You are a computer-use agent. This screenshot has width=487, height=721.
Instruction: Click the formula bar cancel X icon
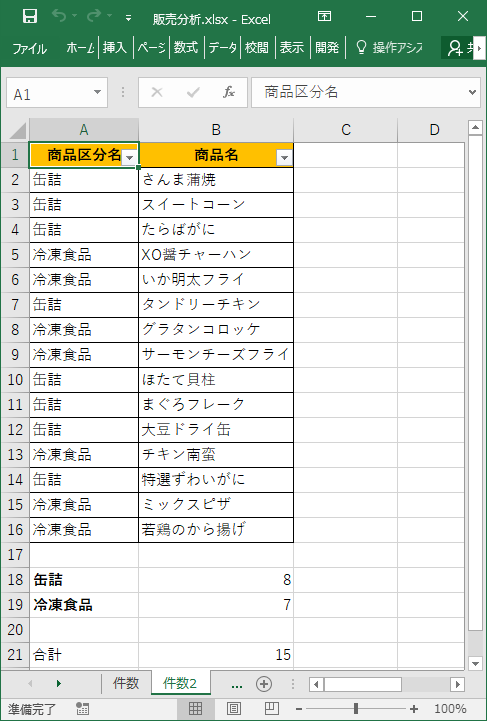157,92
